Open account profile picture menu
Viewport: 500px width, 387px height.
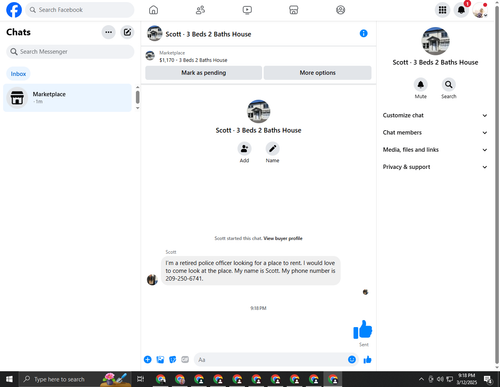coord(480,10)
